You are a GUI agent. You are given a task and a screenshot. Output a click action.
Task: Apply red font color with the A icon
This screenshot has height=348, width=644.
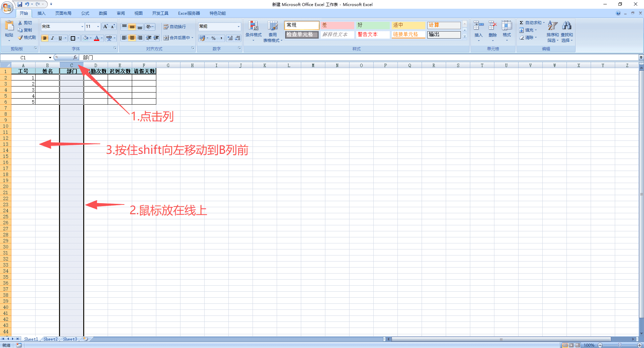point(97,38)
